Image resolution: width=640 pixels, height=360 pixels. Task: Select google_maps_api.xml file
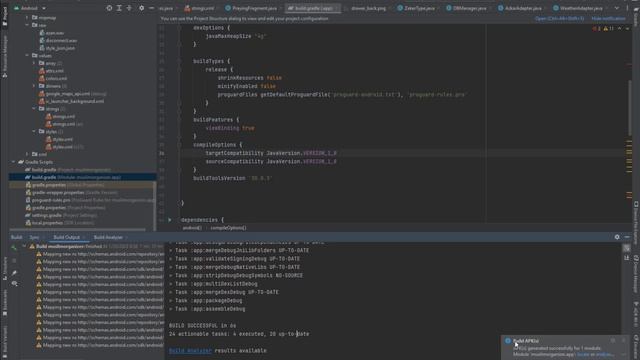point(73,94)
